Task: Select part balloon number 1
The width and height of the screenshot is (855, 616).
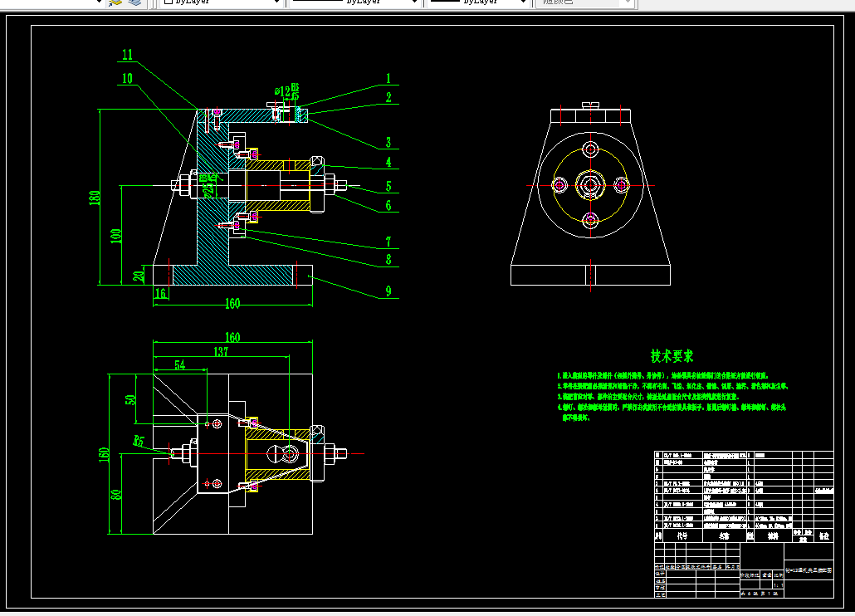Action: point(388,79)
